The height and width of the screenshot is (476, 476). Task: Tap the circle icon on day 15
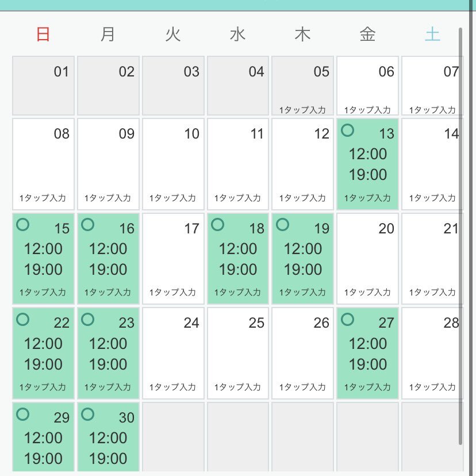[23, 225]
